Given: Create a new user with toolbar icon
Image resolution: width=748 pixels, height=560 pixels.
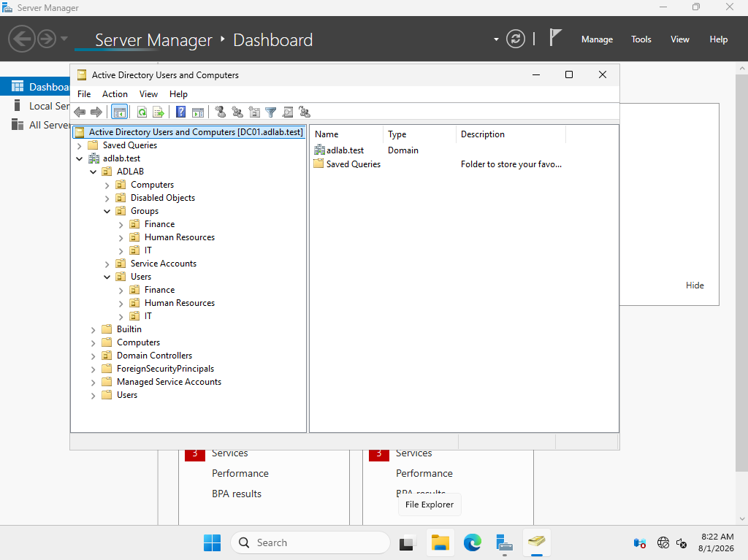Looking at the screenshot, I should [220, 112].
